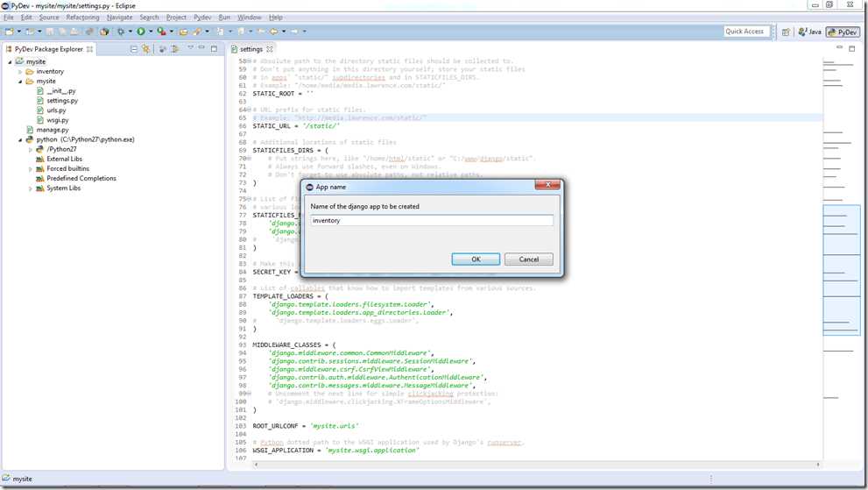Screen dimensions: 868x490
Task: Click the Debug gear toolbar icon
Action: [121, 32]
